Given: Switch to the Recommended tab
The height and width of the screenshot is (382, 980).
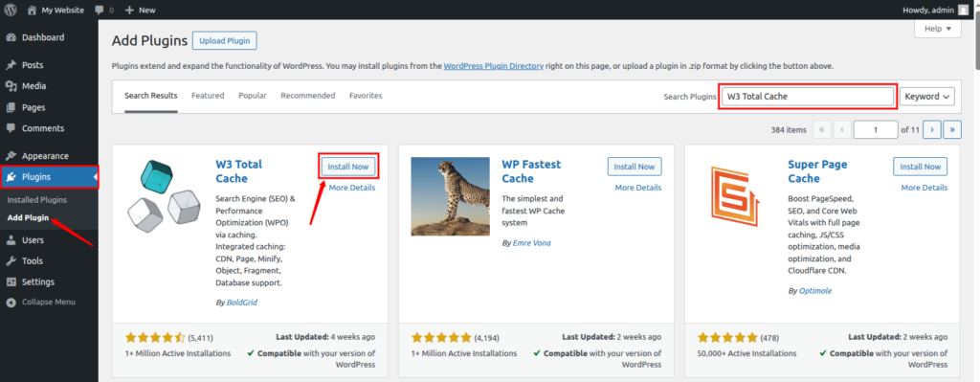Looking at the screenshot, I should click(307, 96).
